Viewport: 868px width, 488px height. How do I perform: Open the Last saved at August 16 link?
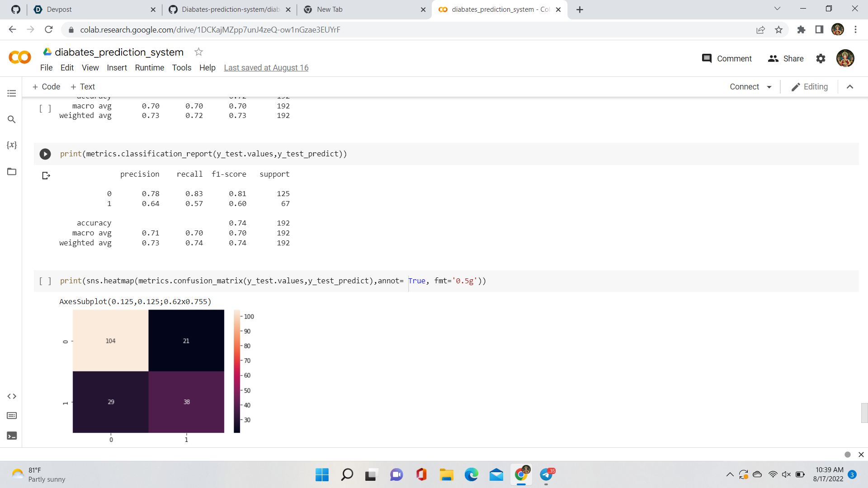(x=266, y=68)
